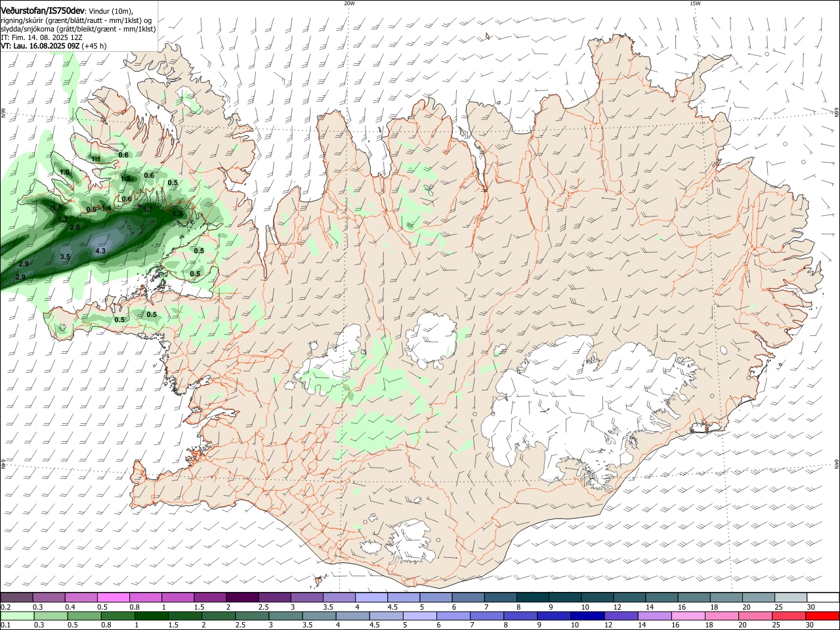Click the 0.8 precipitation value on map
Screen dimensions: 840x630
click(92, 209)
